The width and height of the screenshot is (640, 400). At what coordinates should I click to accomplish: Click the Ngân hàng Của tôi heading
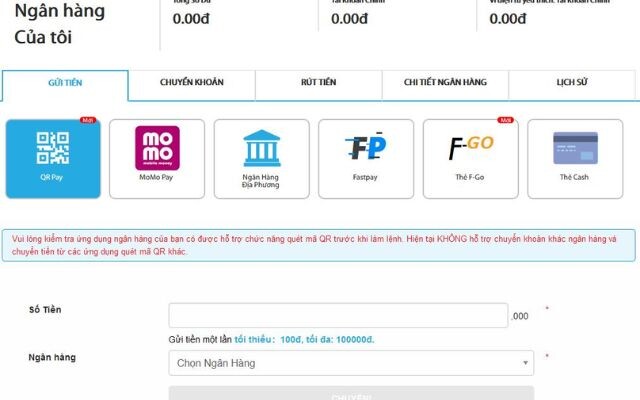click(60, 24)
